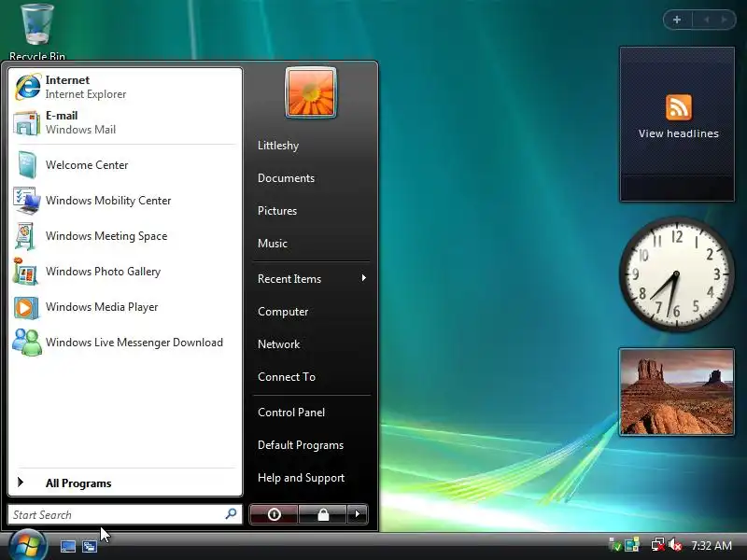The image size is (747, 560).
Task: Click the network disconnected tray icon
Action: 658,545
